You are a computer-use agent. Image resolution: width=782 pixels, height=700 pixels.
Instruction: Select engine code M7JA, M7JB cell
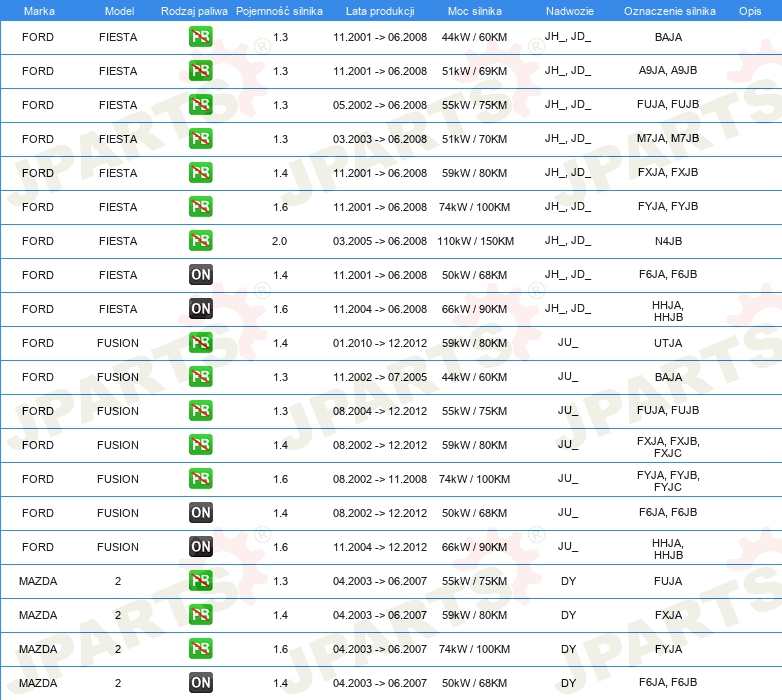click(668, 138)
